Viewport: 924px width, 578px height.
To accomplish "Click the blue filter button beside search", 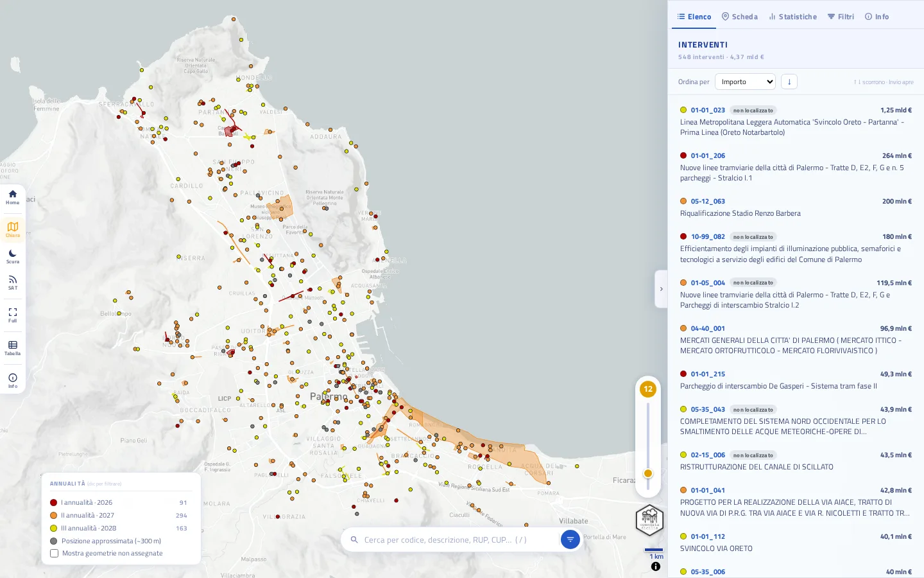I will (x=570, y=539).
